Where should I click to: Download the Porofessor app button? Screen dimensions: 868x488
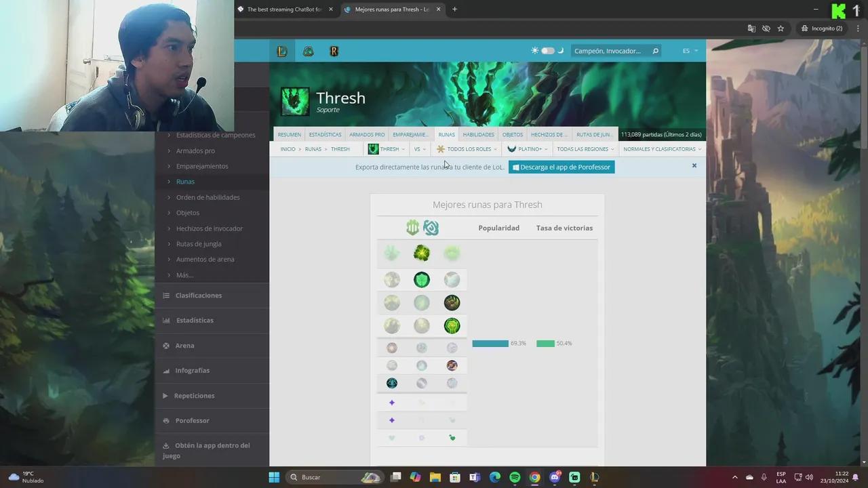[x=561, y=167]
